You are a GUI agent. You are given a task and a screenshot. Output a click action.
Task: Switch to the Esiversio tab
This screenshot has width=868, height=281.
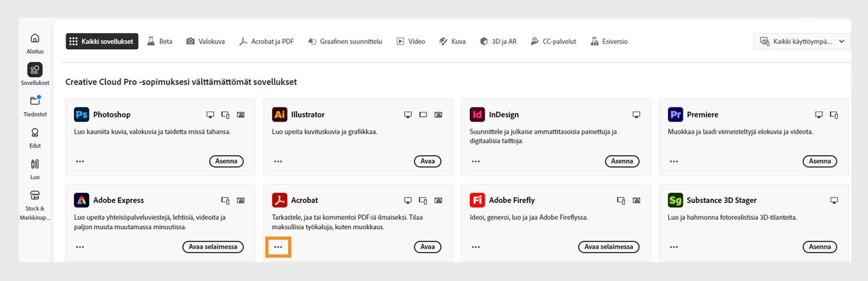tap(609, 41)
